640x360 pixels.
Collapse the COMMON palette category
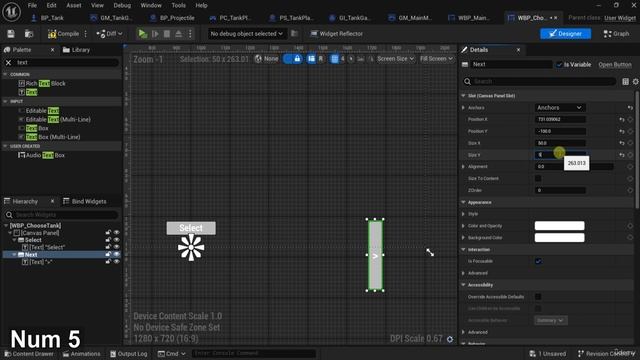click(x=5, y=74)
